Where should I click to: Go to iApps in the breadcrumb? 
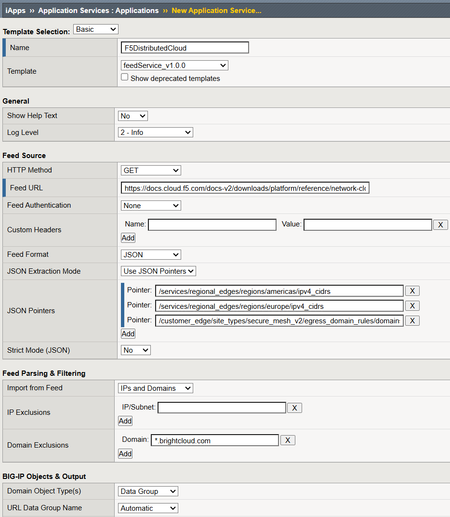coord(15,10)
